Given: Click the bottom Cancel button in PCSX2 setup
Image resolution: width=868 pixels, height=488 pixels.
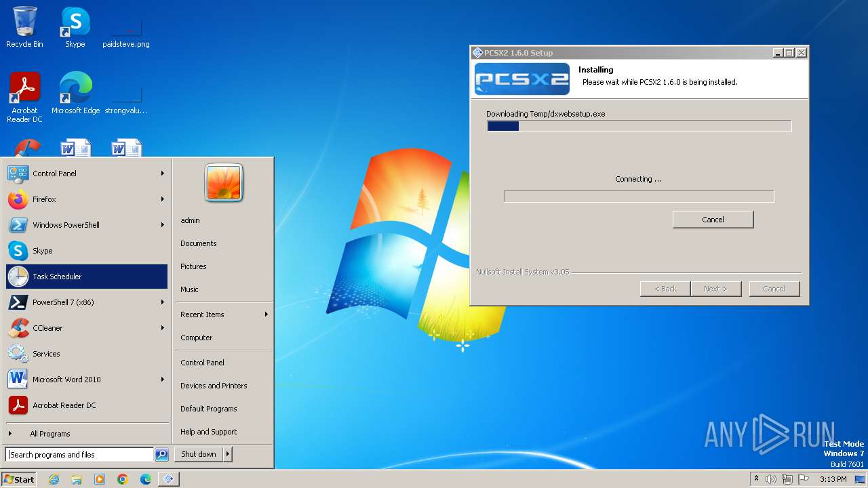Looking at the screenshot, I should pos(774,289).
